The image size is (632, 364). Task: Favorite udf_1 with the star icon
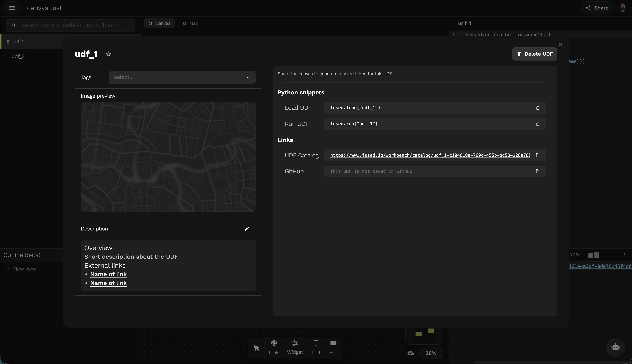108,54
